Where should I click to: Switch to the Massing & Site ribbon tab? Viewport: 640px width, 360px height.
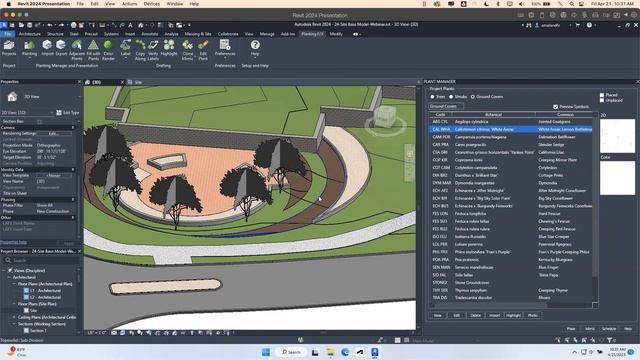pyautogui.click(x=198, y=34)
